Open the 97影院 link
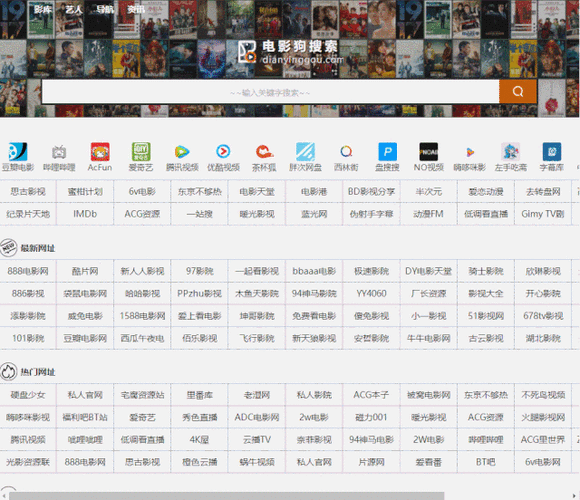This screenshot has width=580, height=500. [200, 271]
